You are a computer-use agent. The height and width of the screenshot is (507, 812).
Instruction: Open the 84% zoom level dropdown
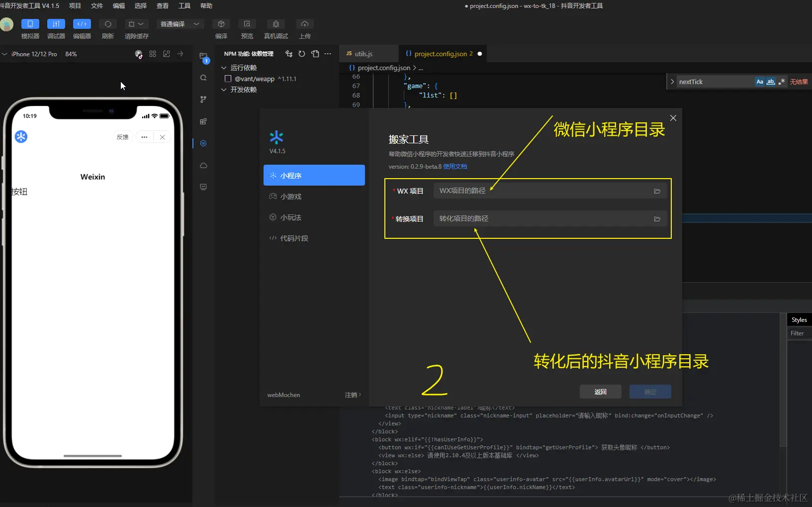coord(71,54)
